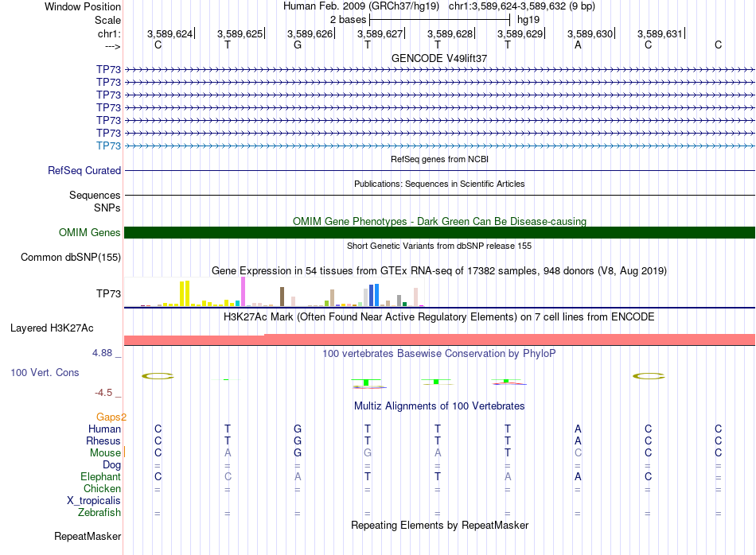
Task: Click the SNPs track label
Action: pos(107,208)
